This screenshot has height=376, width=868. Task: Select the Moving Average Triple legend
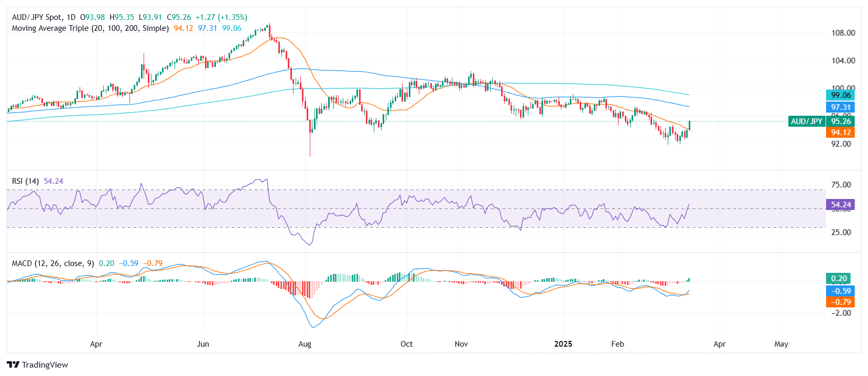pyautogui.click(x=90, y=28)
